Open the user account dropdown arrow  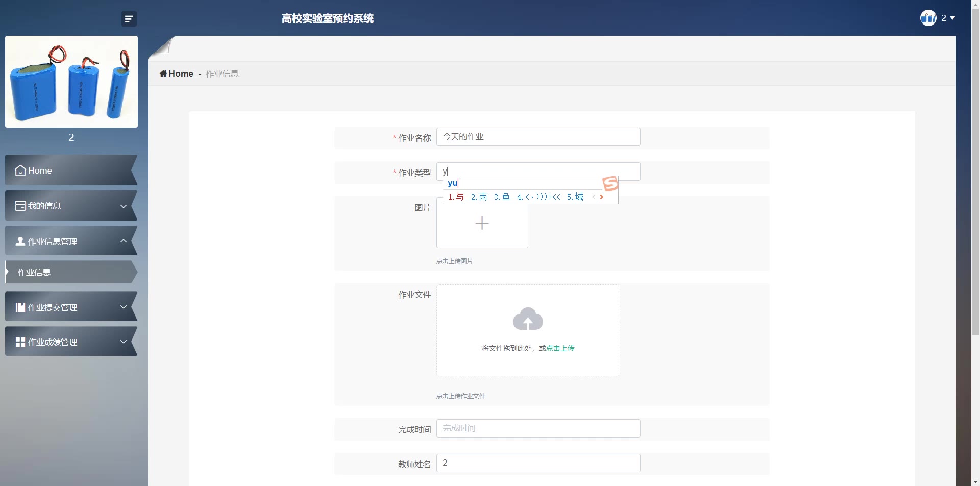coord(952,18)
